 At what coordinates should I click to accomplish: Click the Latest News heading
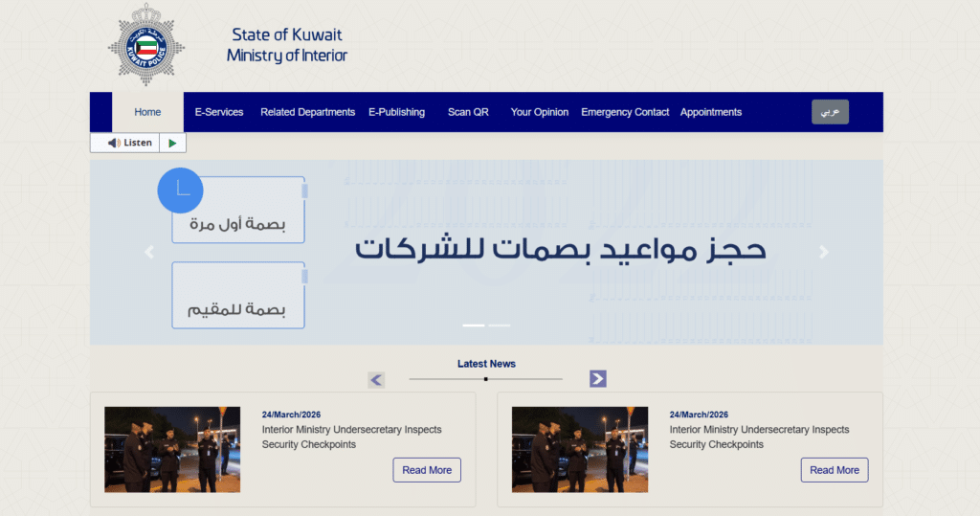pos(486,364)
